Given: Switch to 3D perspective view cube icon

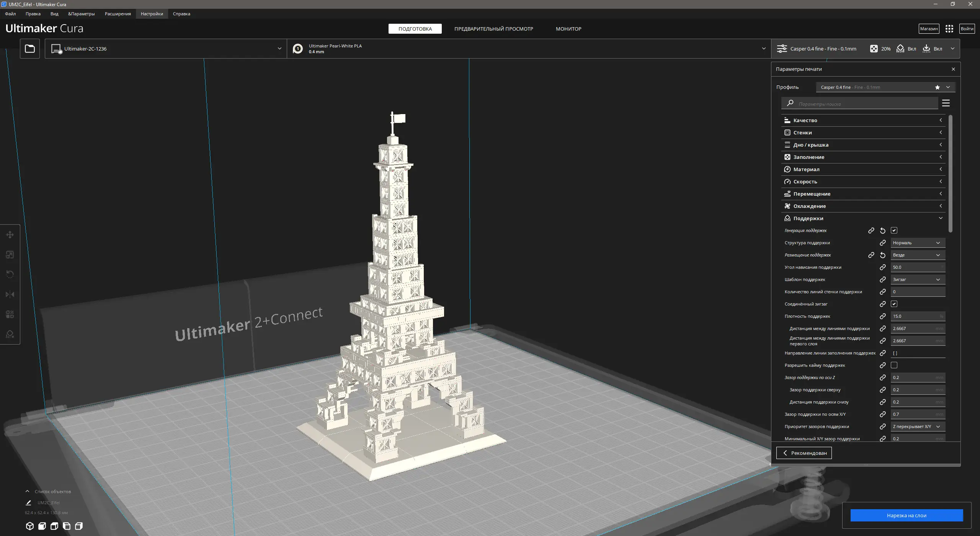Looking at the screenshot, I should tap(30, 526).
